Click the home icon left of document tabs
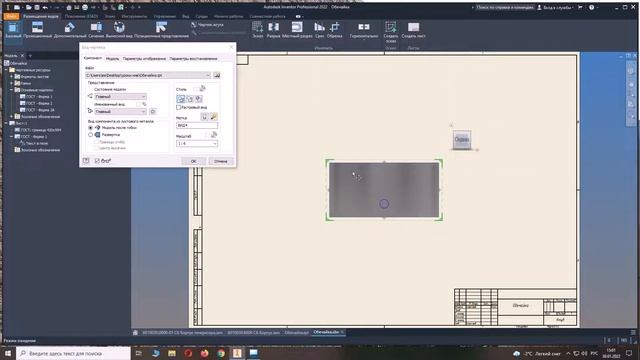The width and height of the screenshot is (640, 360). point(135,333)
